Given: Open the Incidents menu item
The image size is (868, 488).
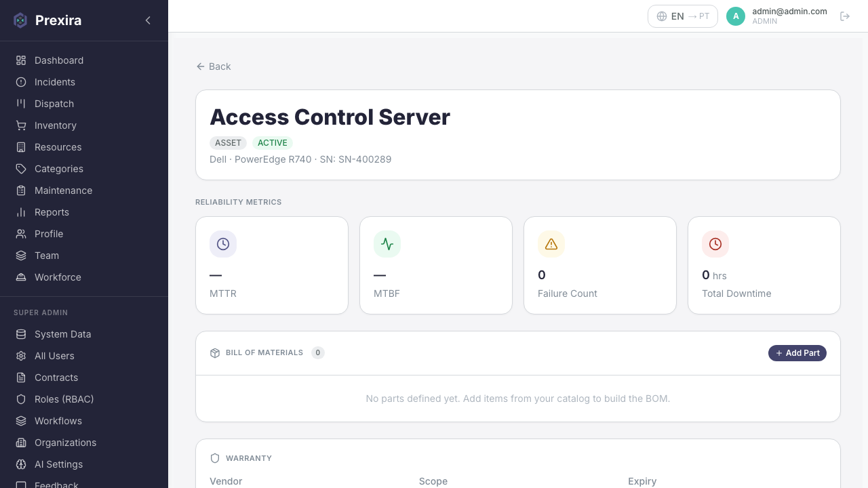Looking at the screenshot, I should click(x=84, y=82).
